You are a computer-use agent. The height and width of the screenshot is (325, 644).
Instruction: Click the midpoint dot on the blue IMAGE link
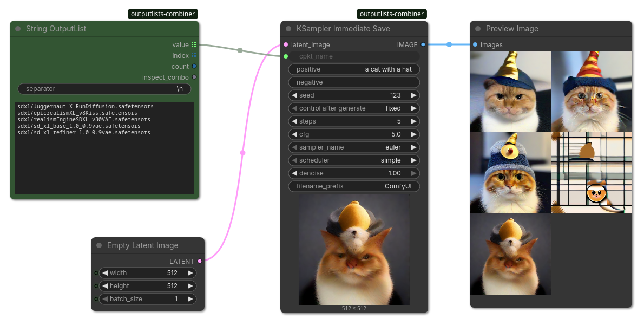coord(449,44)
